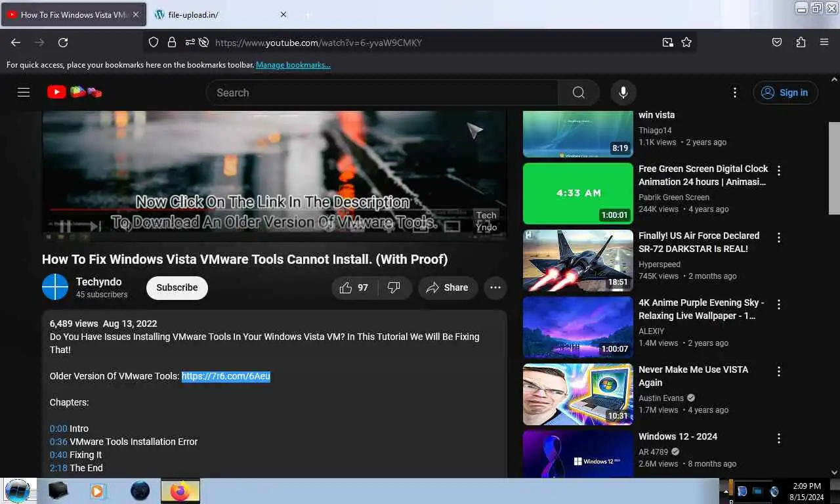Click the address bar showing the youtube.com URL
Screen dimensions: 840x504
coord(420,42)
